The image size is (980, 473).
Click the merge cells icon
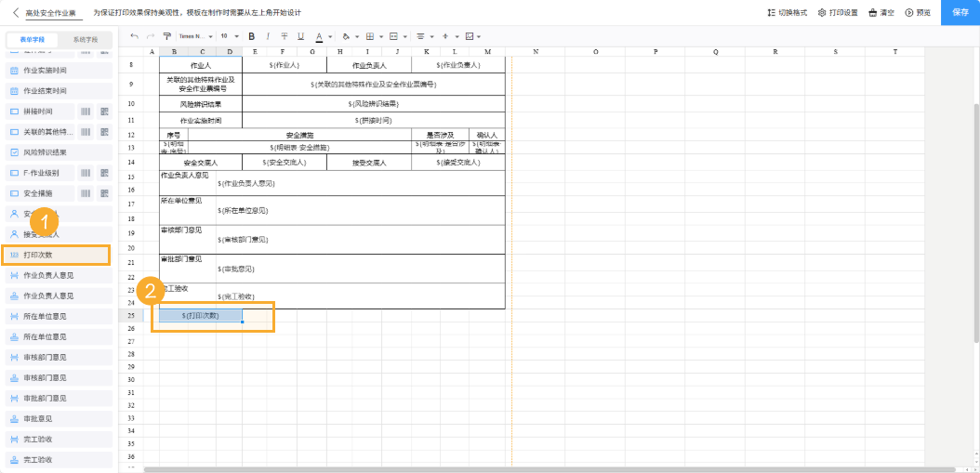[x=393, y=36]
